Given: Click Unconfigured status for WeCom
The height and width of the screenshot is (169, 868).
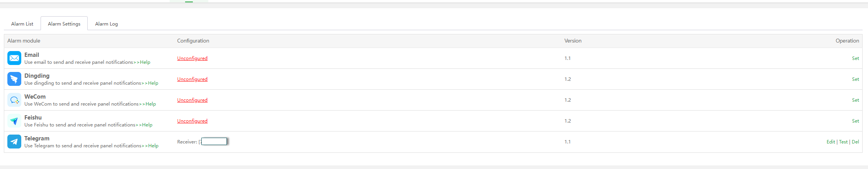Looking at the screenshot, I should pyautogui.click(x=192, y=100).
